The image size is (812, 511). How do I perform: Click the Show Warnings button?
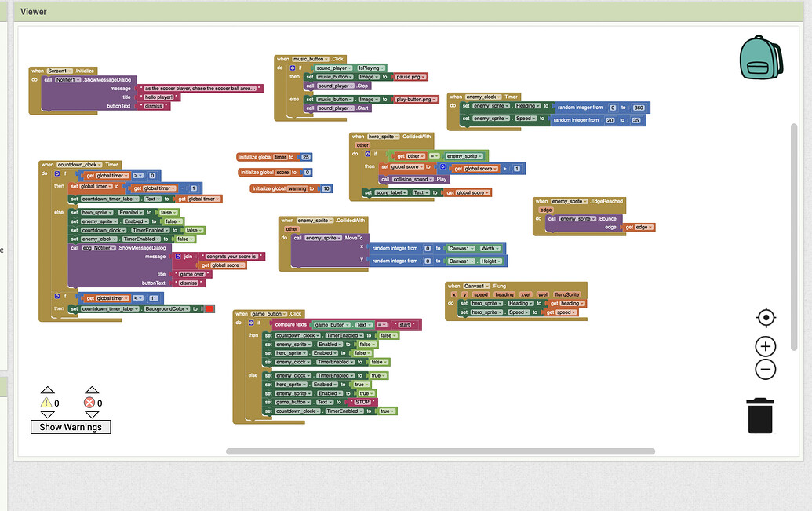(x=71, y=426)
